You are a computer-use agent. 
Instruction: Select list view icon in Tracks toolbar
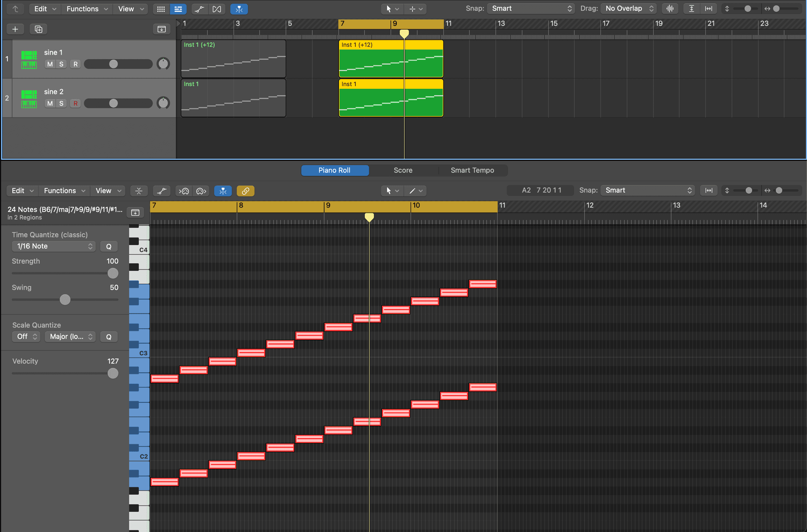[178, 9]
